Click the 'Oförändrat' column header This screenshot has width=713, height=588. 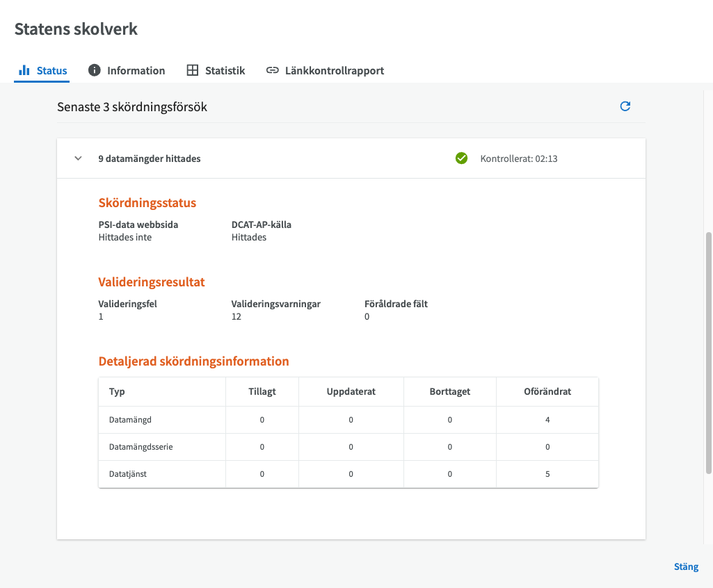547,392
